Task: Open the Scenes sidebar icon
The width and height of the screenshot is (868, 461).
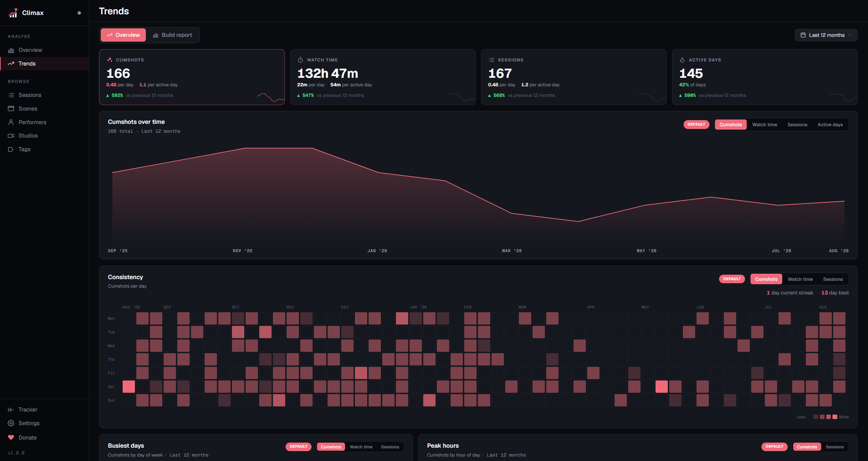Action: [11, 109]
